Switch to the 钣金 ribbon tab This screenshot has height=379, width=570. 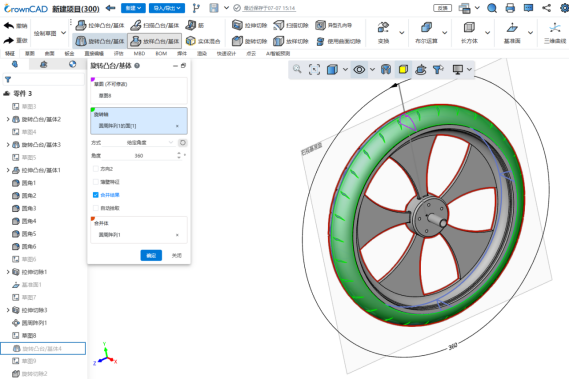click(69, 53)
